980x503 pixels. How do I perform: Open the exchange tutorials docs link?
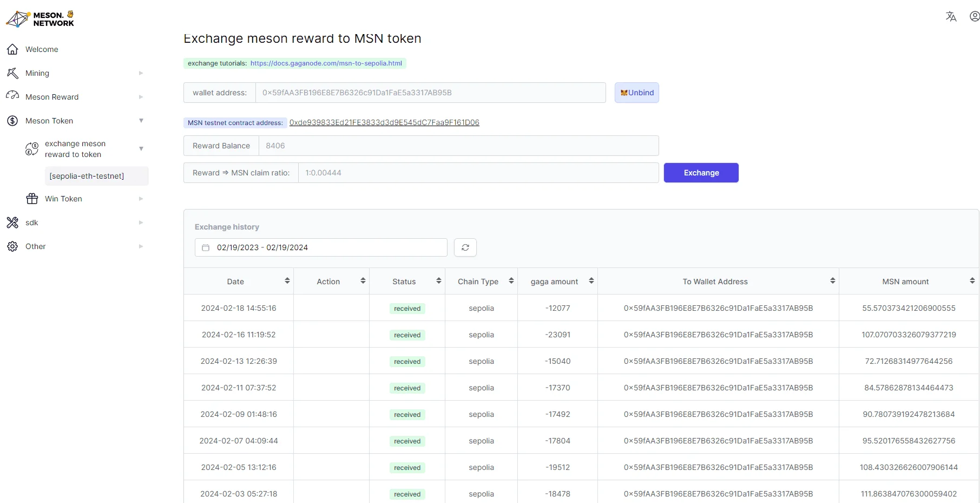pos(326,63)
